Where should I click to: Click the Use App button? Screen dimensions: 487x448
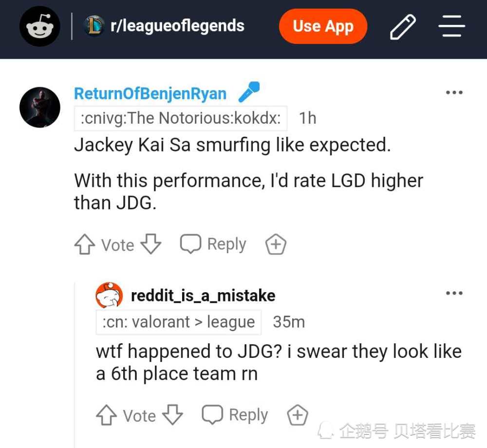323,26
